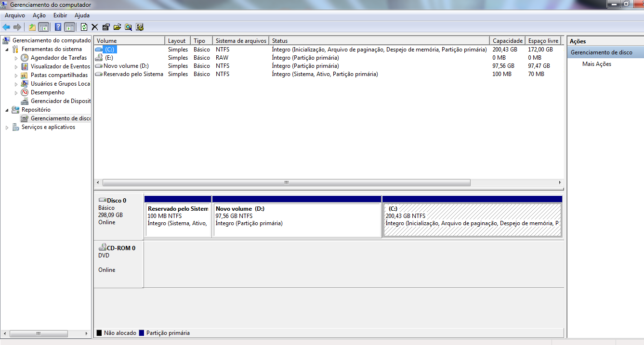
Task: Open Help via the blue question mark icon
Action: [x=58, y=27]
